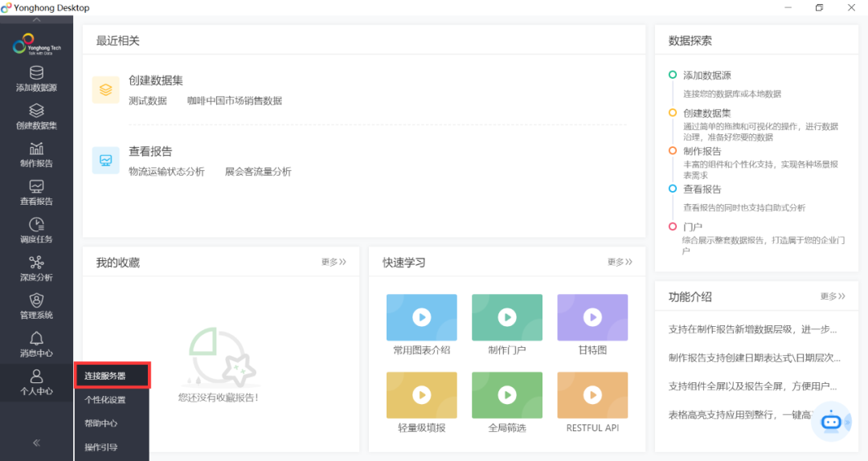Image resolution: width=868 pixels, height=461 pixels.
Task: Open 查看报告 in the sidebar
Action: (36, 193)
